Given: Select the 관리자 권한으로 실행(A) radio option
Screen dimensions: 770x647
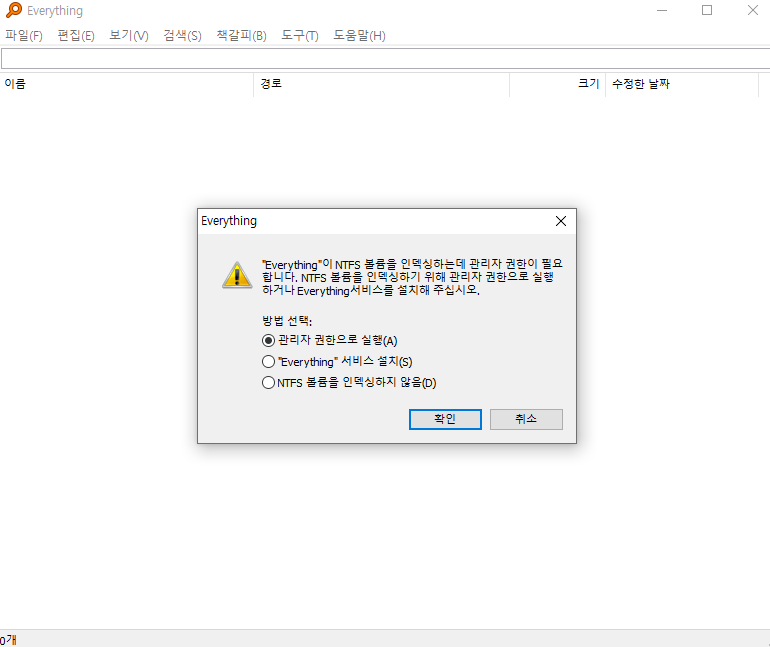Looking at the screenshot, I should [330, 340].
